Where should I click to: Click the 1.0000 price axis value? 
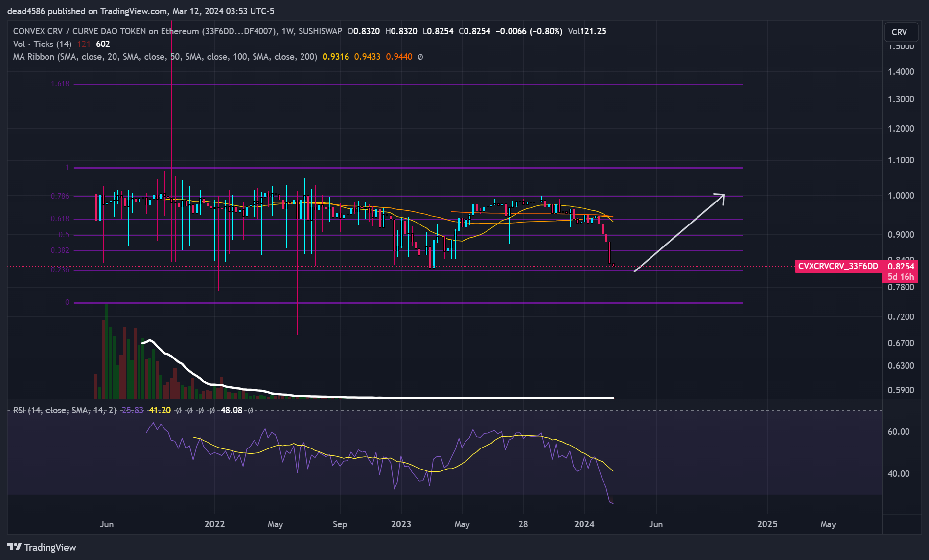click(901, 196)
